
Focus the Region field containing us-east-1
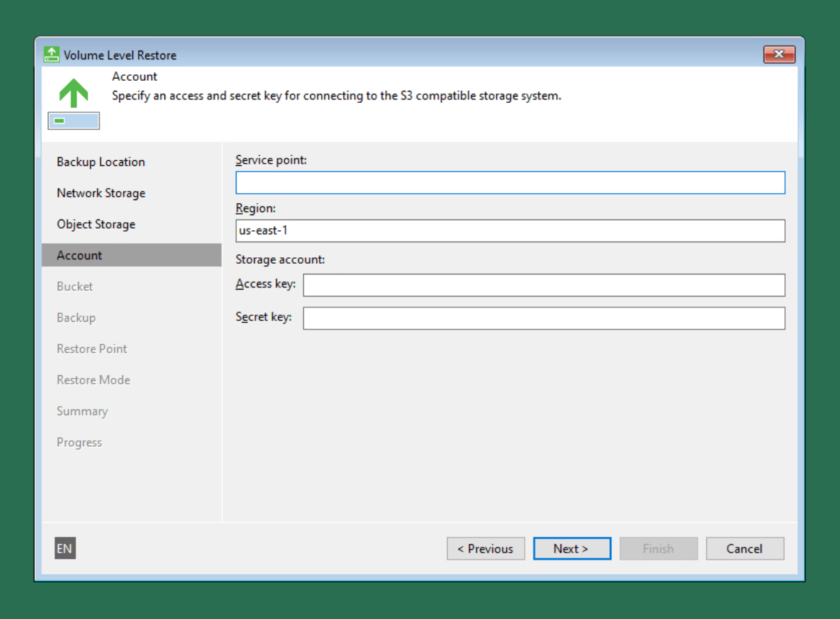click(x=510, y=231)
